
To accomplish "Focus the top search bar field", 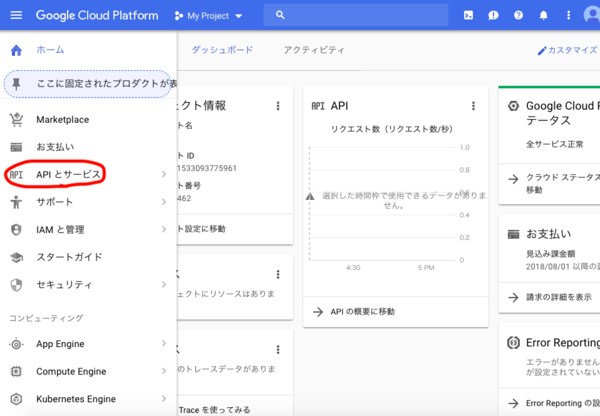I will [356, 15].
